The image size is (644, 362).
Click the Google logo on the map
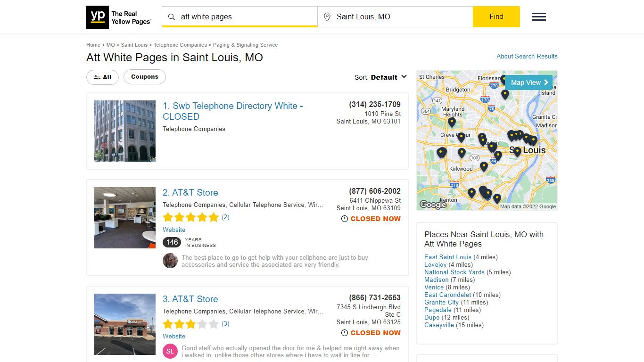coord(433,205)
